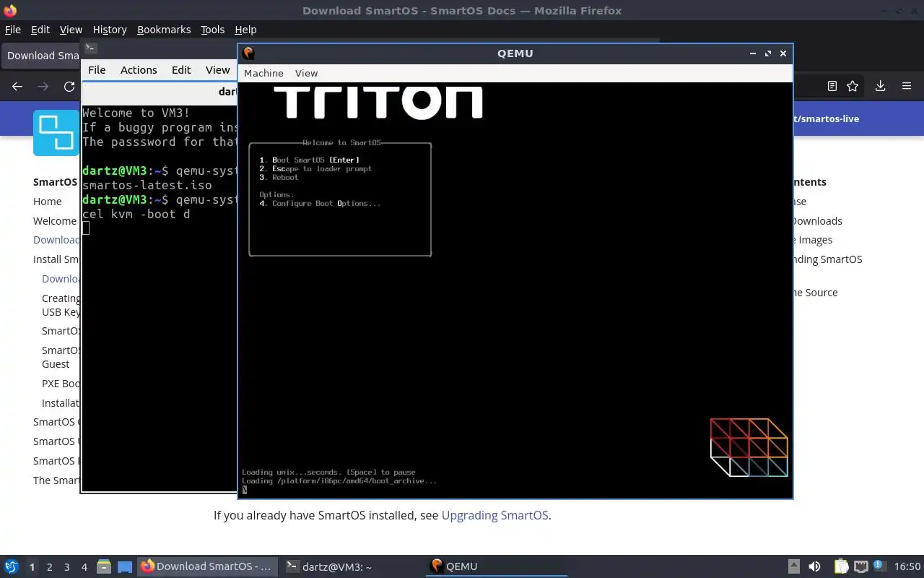Click the notification tray icon
The height and width of the screenshot is (578, 924).
coord(879,566)
